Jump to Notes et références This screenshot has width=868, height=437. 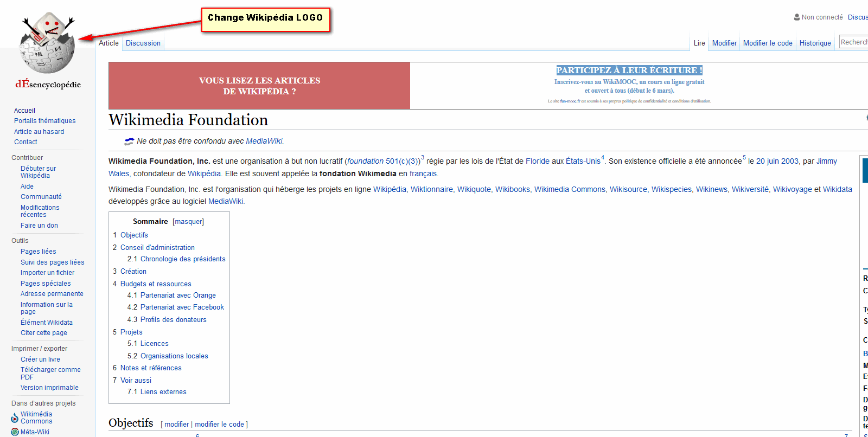(151, 368)
